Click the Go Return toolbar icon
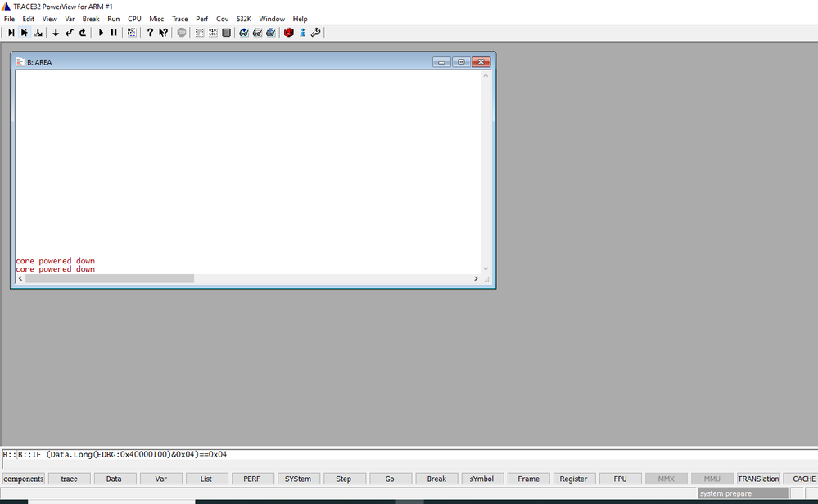This screenshot has width=818, height=504. (70, 32)
